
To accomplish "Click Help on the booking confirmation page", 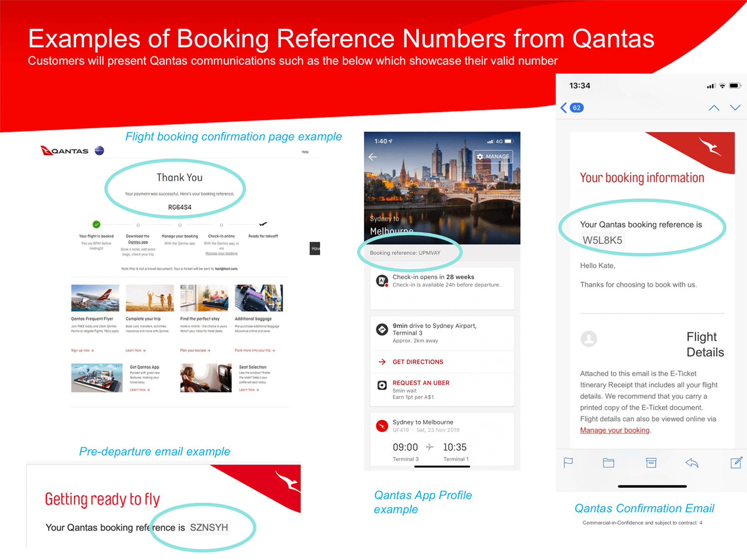I will click(305, 152).
